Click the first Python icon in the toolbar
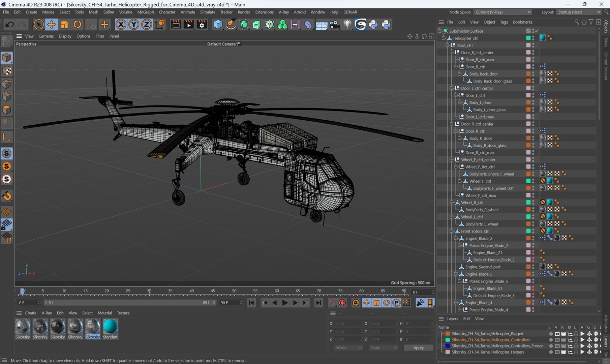 tap(373, 24)
